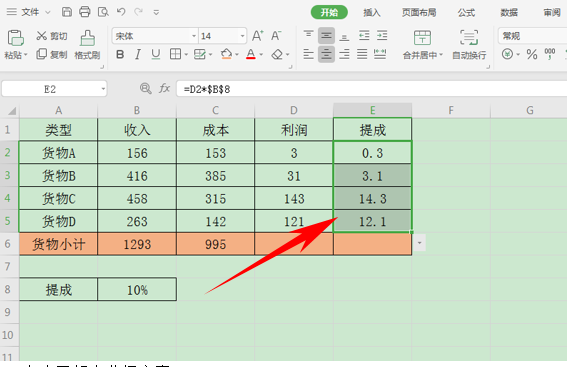Viewport: 570px width, 367px height.
Task: Expand the Name Box dropdown arrow
Action: click(103, 89)
